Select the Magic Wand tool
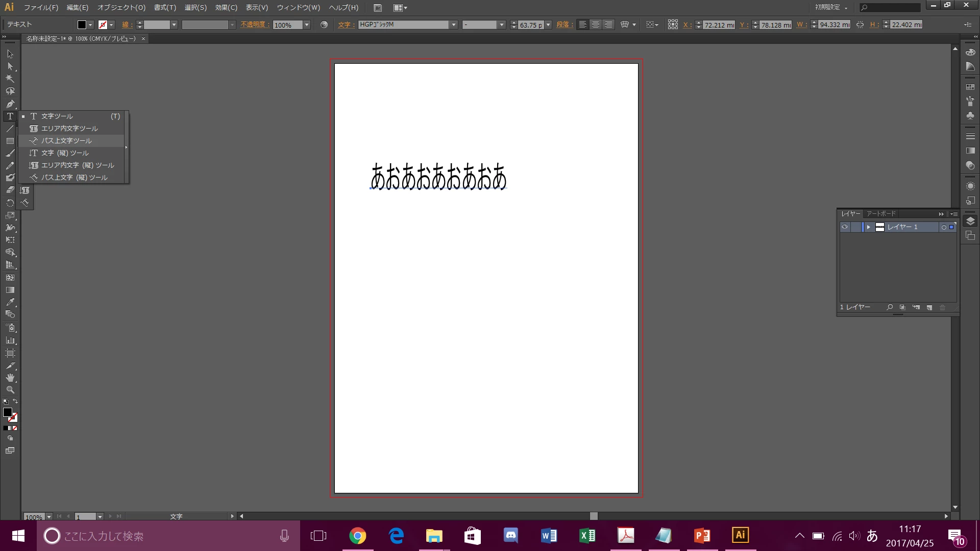This screenshot has height=551, width=980. coord(10,79)
